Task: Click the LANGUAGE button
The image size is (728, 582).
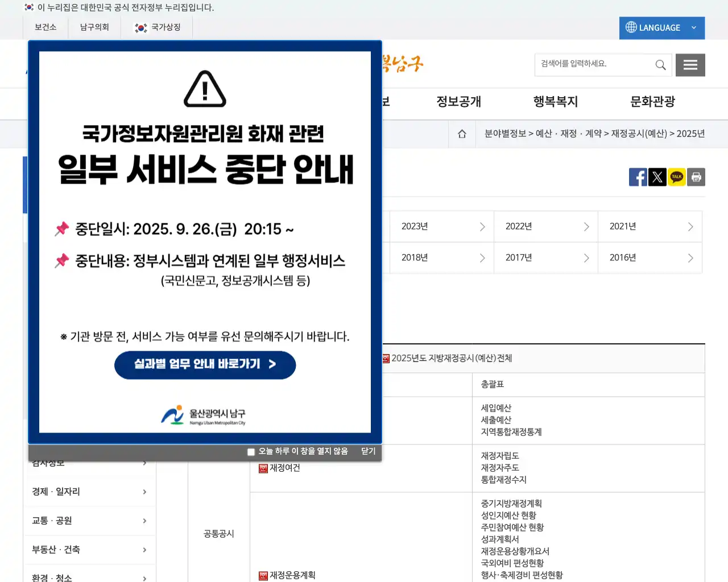Action: [x=662, y=28]
